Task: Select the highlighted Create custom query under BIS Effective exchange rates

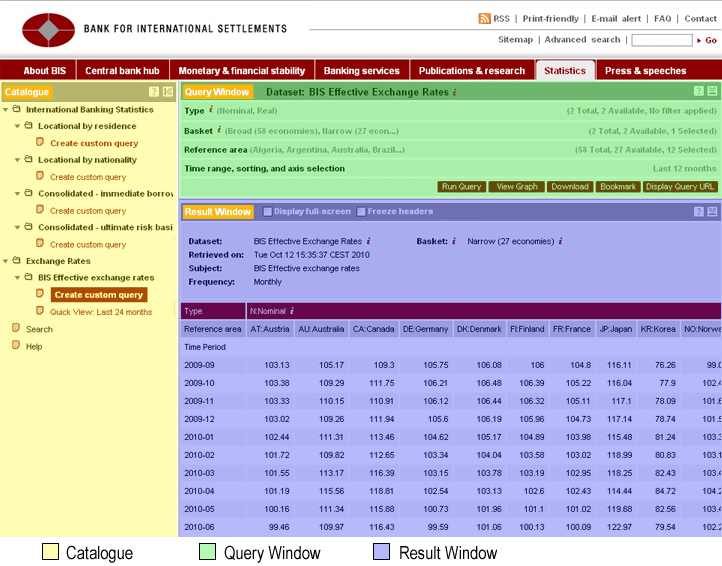Action: coord(99,295)
